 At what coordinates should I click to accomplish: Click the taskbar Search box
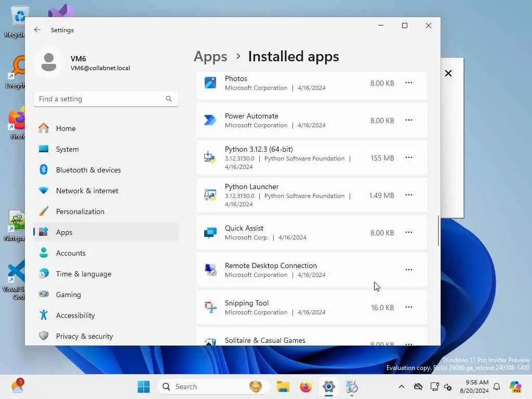pos(214,387)
